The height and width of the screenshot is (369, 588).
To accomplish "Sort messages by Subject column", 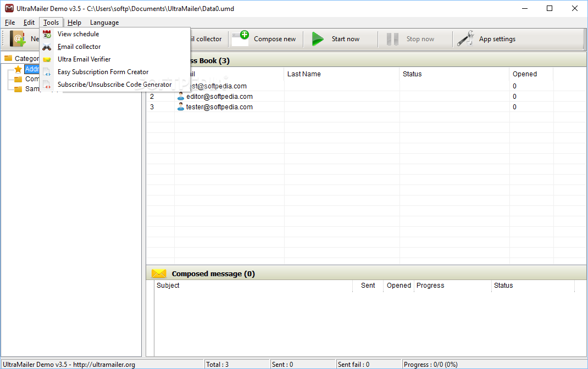I will tap(253, 286).
